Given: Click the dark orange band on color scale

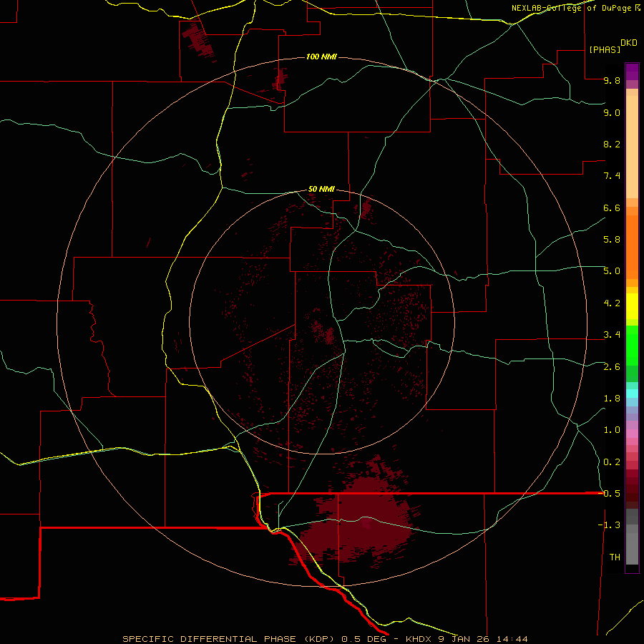Looking at the screenshot, I should tap(632, 248).
